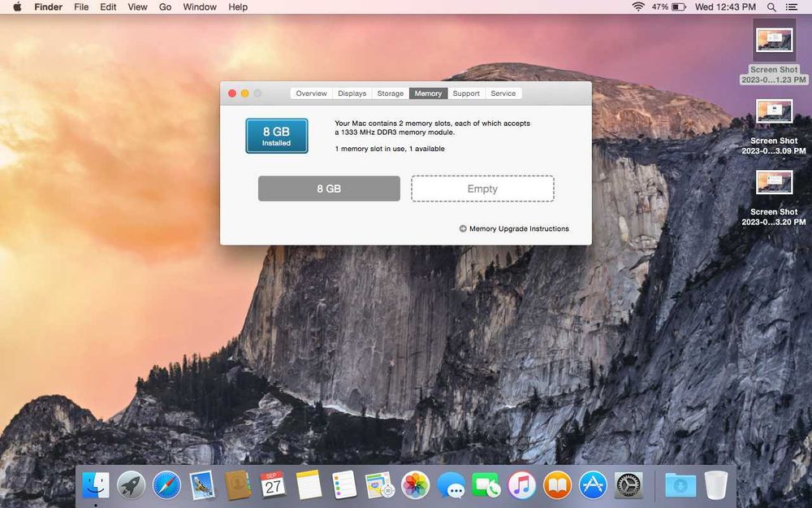The width and height of the screenshot is (812, 508).
Task: Click '1 memory slot in use, 1 available' text
Action: (390, 149)
